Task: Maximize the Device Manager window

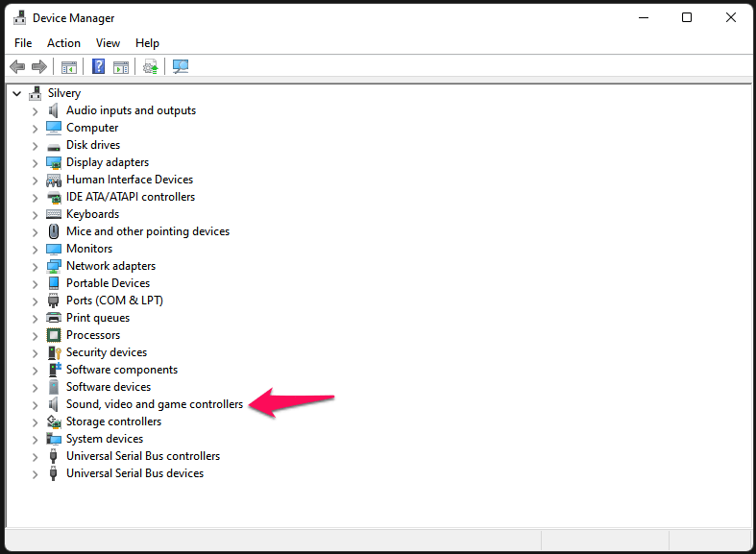Action: 687,18
